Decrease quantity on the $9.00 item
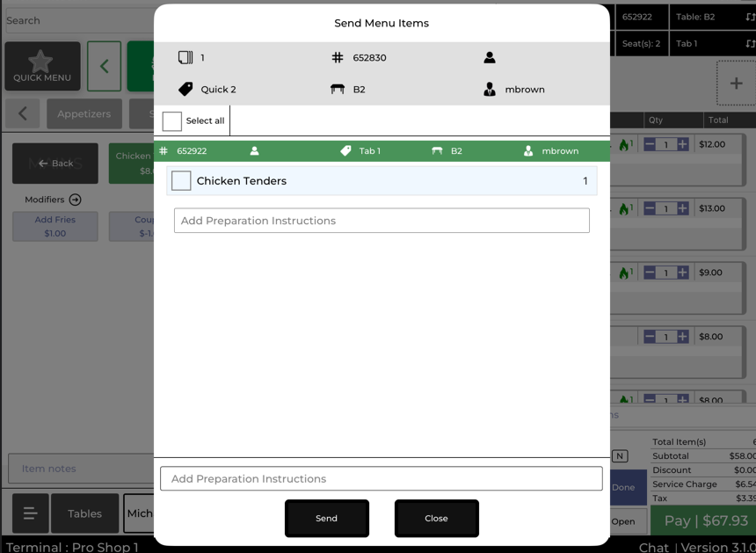 [x=650, y=273]
